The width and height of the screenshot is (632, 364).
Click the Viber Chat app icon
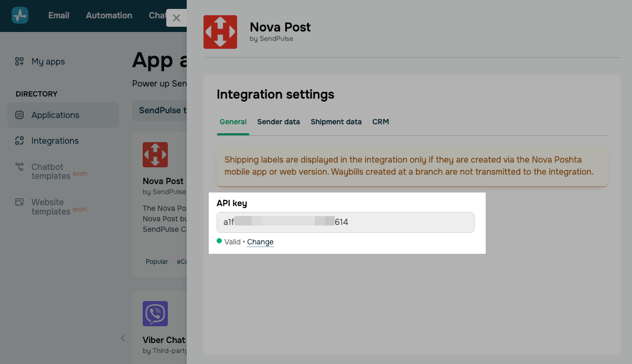(x=155, y=314)
